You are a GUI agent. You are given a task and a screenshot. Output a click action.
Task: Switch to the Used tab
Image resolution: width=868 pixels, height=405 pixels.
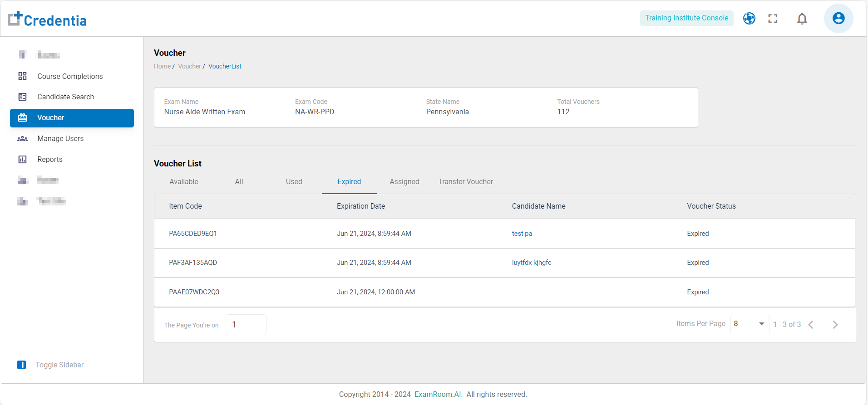pos(294,181)
